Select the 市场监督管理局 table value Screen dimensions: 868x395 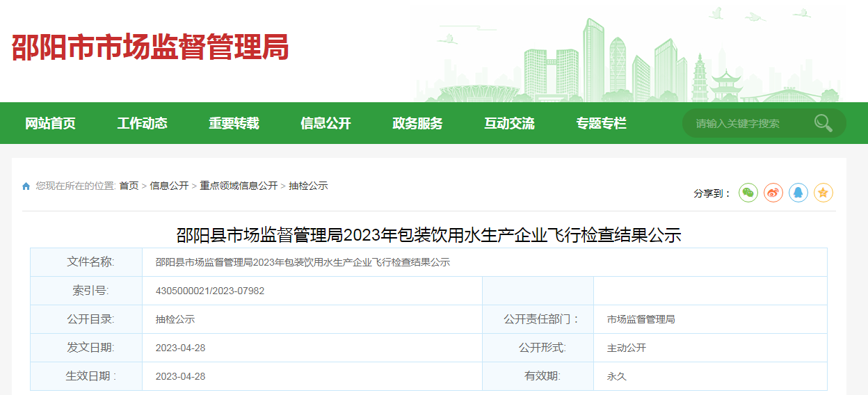(x=641, y=319)
